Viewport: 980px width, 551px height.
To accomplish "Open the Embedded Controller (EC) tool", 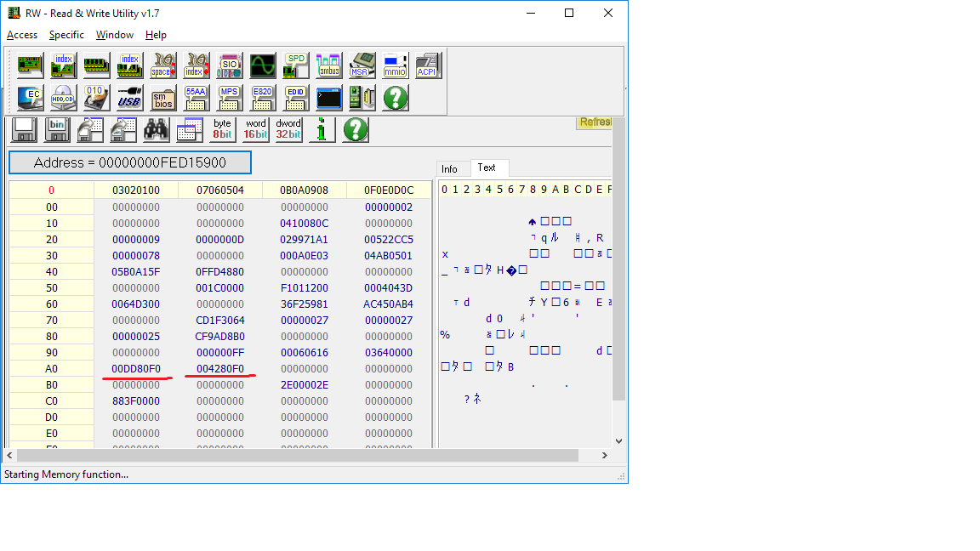I will point(30,98).
